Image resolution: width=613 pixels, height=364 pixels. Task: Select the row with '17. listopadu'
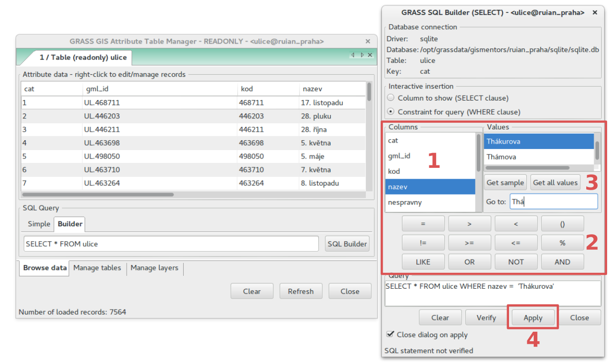194,103
